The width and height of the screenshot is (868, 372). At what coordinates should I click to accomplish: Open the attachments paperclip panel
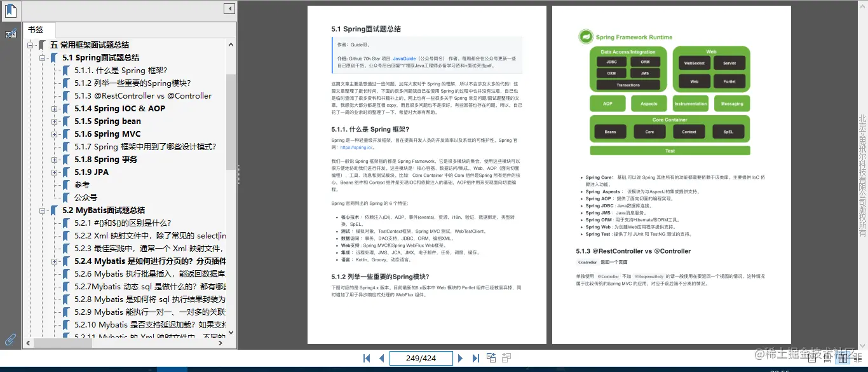pos(11,339)
